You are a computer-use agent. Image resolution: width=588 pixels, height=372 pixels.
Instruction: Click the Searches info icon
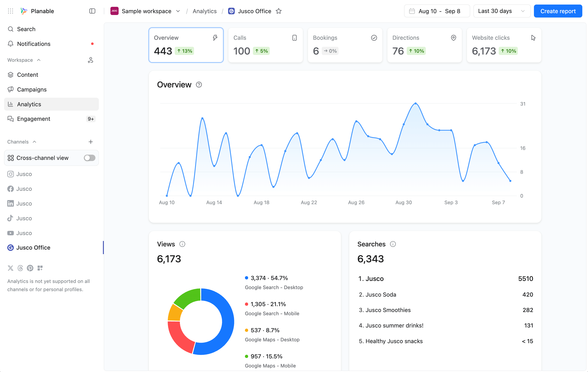point(393,244)
